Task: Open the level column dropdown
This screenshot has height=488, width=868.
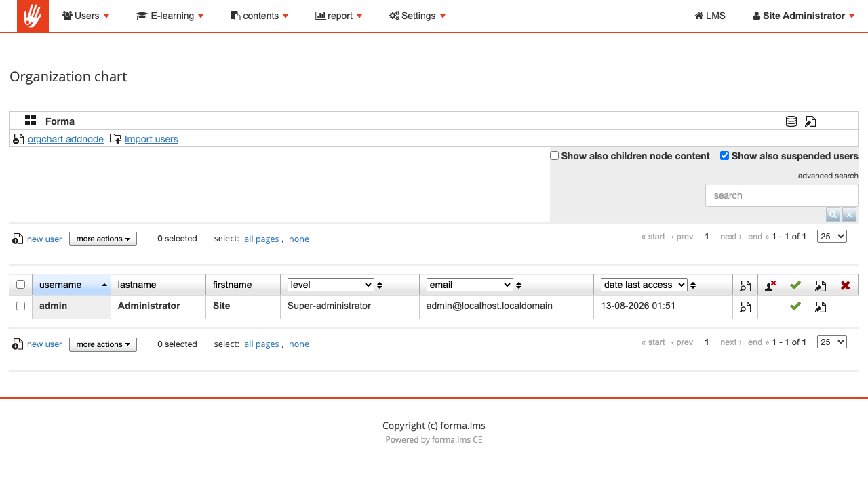Action: (330, 285)
